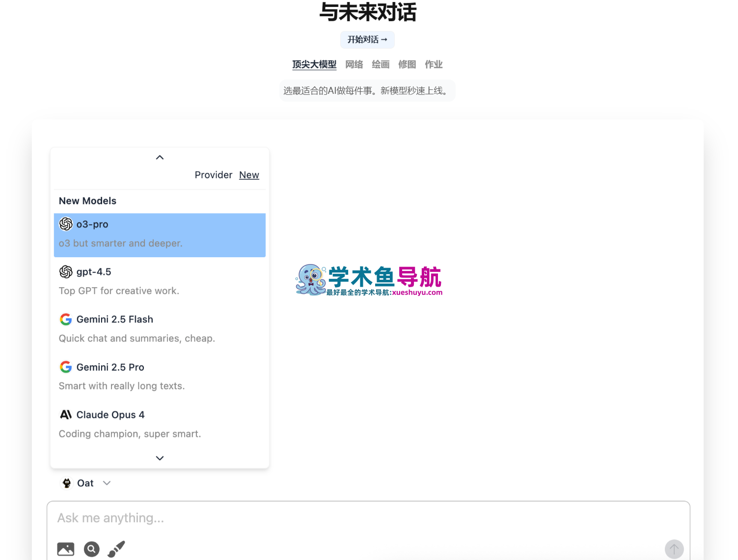Click the paintbrush drawing icon
Screen dimensions: 738x560
click(116, 549)
